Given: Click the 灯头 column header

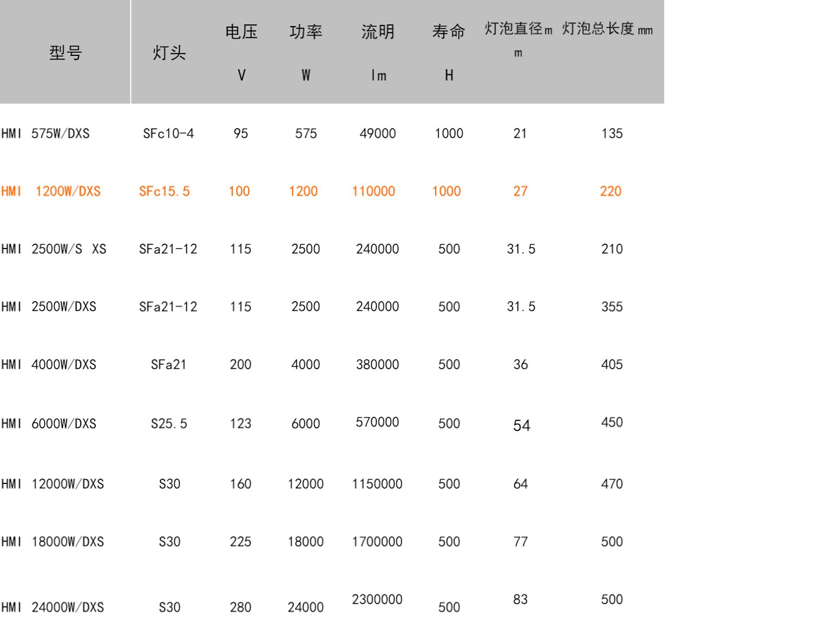Looking at the screenshot, I should point(169,53).
